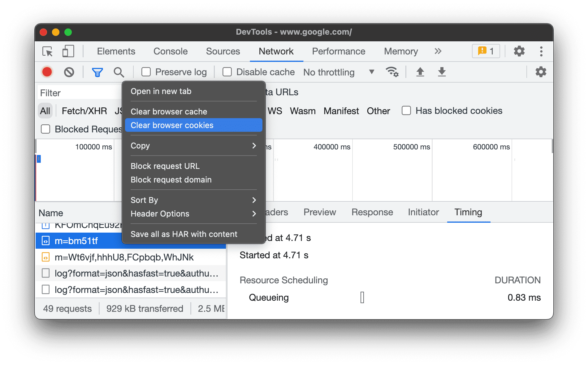
Task: Check Has blocked cookies filter
Action: (406, 111)
